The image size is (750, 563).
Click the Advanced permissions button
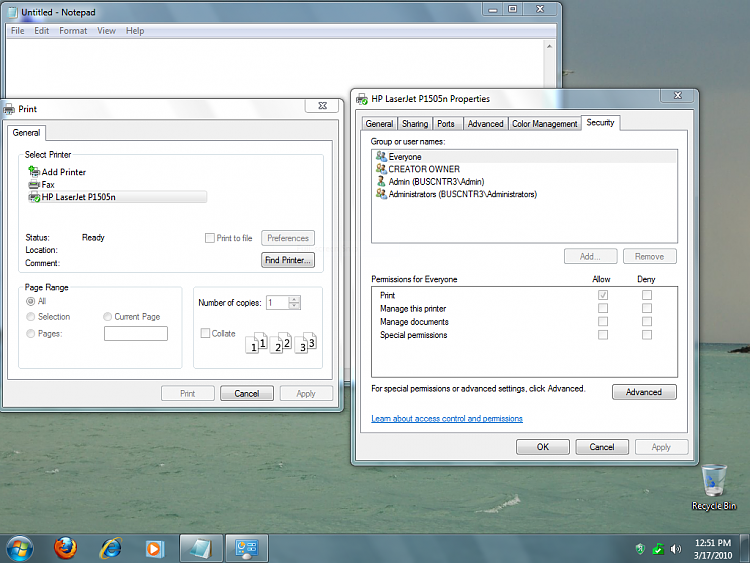coord(644,392)
